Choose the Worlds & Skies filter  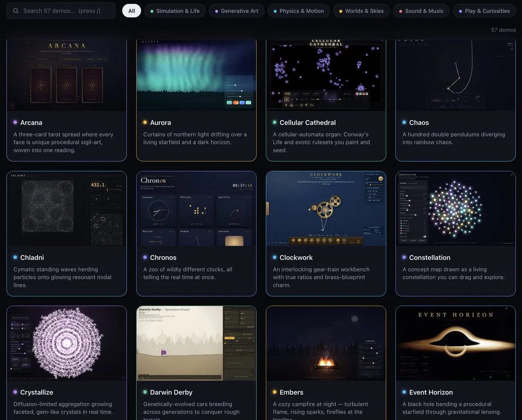361,11
